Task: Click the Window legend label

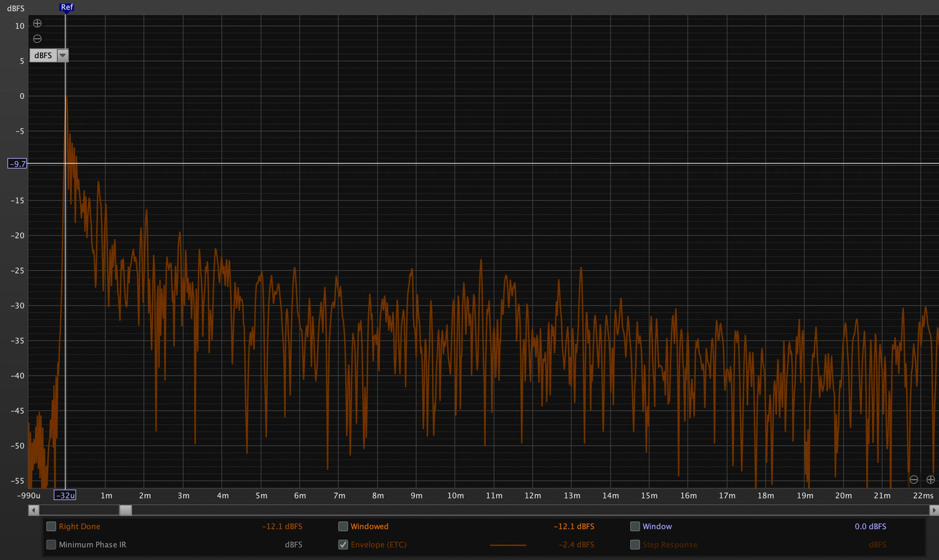Action: [x=657, y=527]
